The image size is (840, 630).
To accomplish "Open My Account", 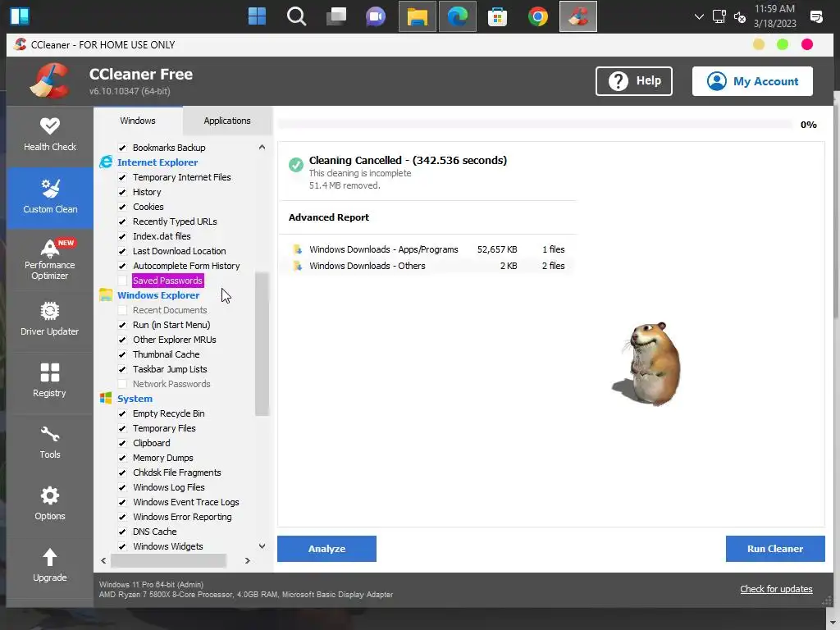I will [752, 81].
